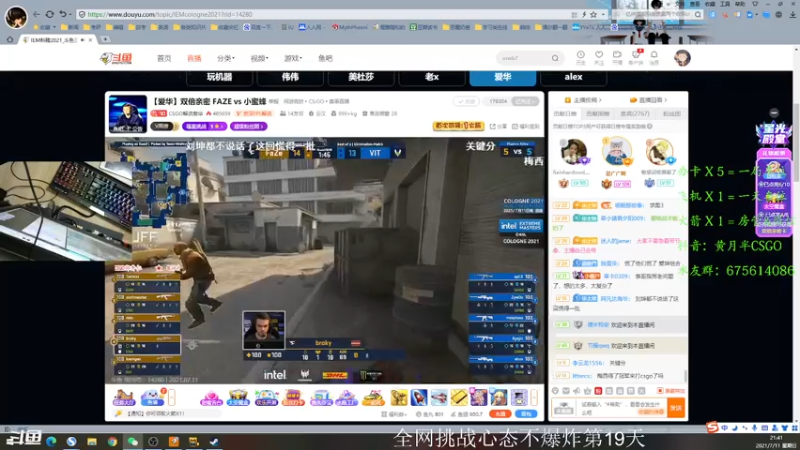The height and width of the screenshot is (450, 800).
Task: Click the task hall icon in gift bar
Action: click(x=124, y=397)
